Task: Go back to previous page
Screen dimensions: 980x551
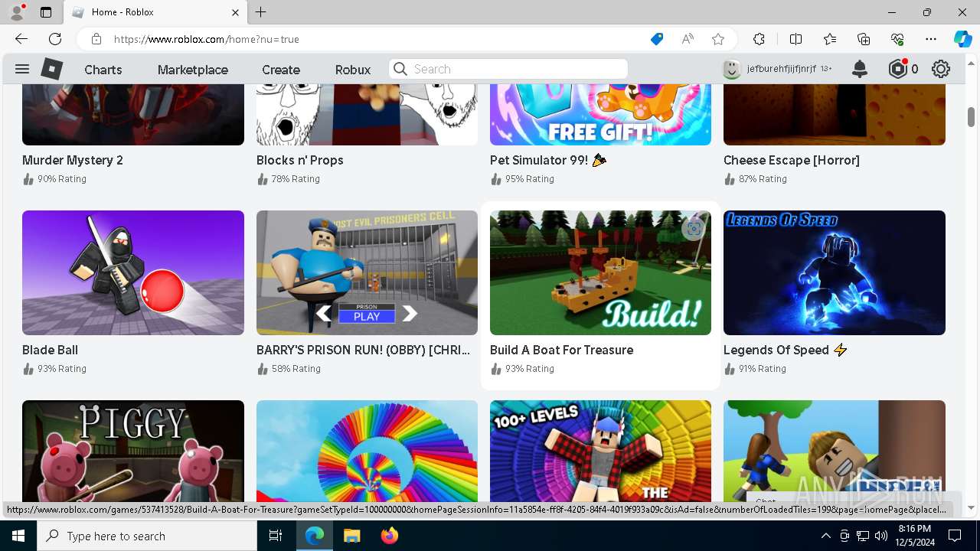Action: (21, 39)
